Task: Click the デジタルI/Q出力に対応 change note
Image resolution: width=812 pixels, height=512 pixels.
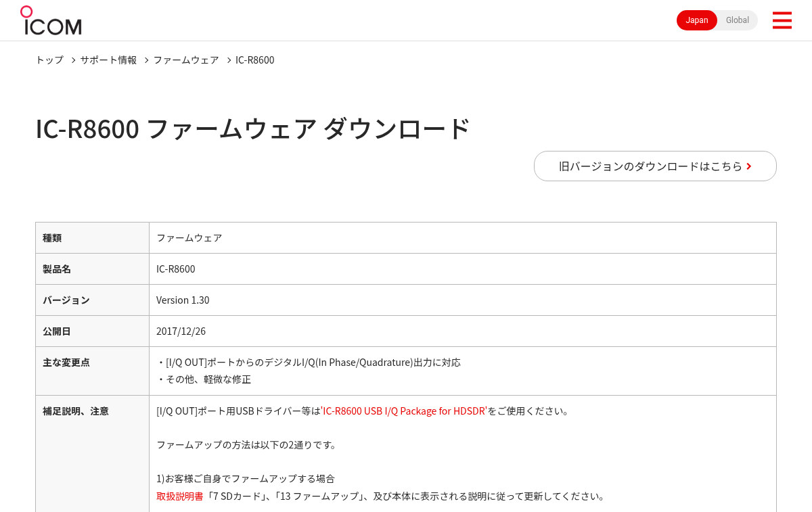Action: tap(309, 362)
